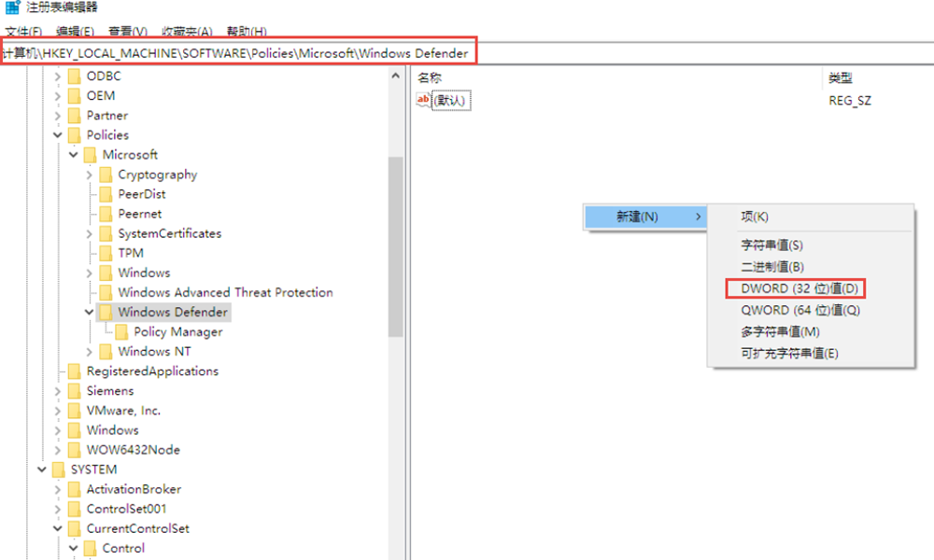Click the 名称 column header
934x560 pixels.
430,78
